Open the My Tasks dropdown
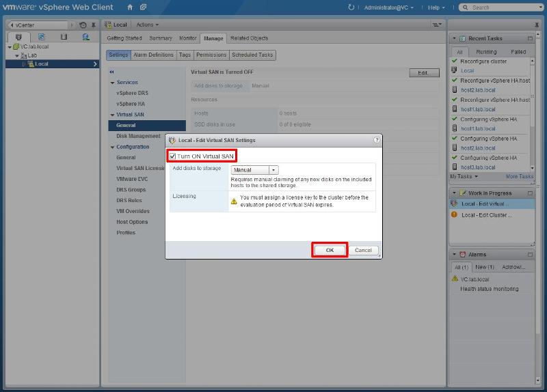Viewport: 547px width, 392px height. (464, 177)
